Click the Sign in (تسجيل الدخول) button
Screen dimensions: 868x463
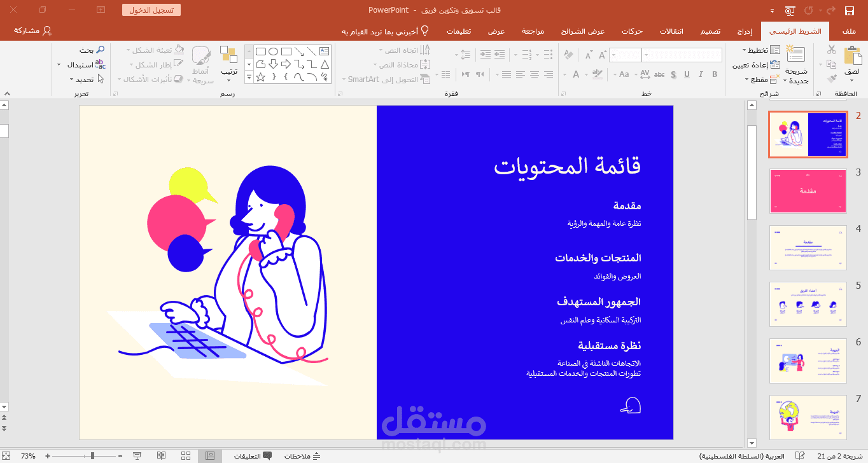151,10
